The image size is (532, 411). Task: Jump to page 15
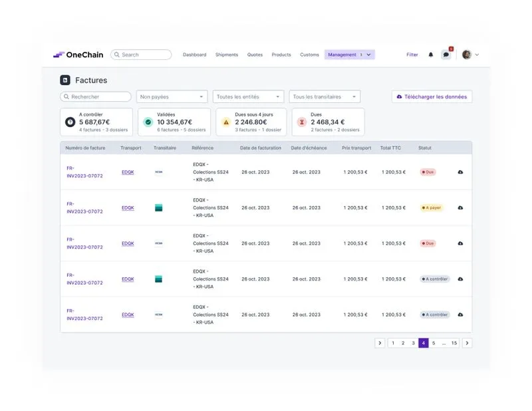[x=454, y=343]
